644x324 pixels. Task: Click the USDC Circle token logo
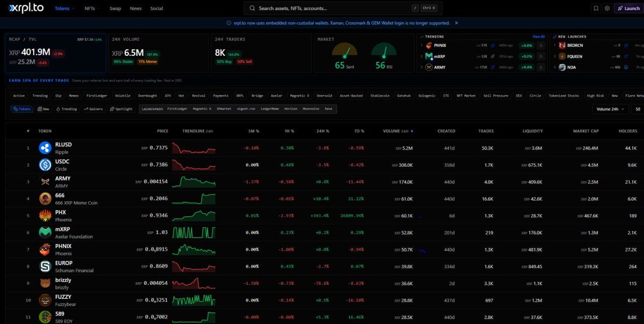tap(45, 165)
